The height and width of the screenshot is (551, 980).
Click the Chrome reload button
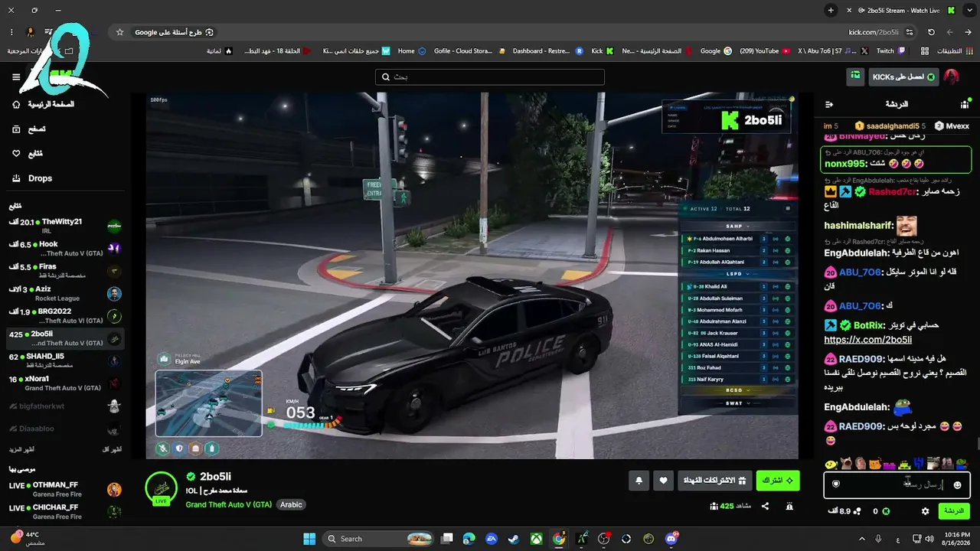[x=931, y=32]
